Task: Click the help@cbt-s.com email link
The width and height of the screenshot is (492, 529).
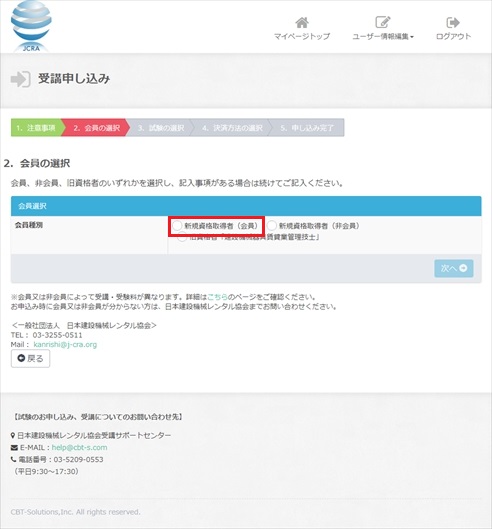Action: coord(79,447)
